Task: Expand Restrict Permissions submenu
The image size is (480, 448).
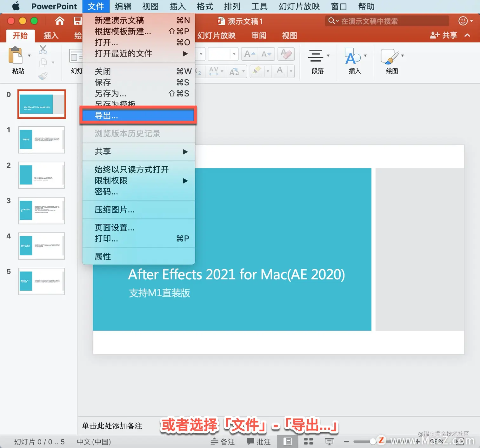Action: tap(139, 181)
